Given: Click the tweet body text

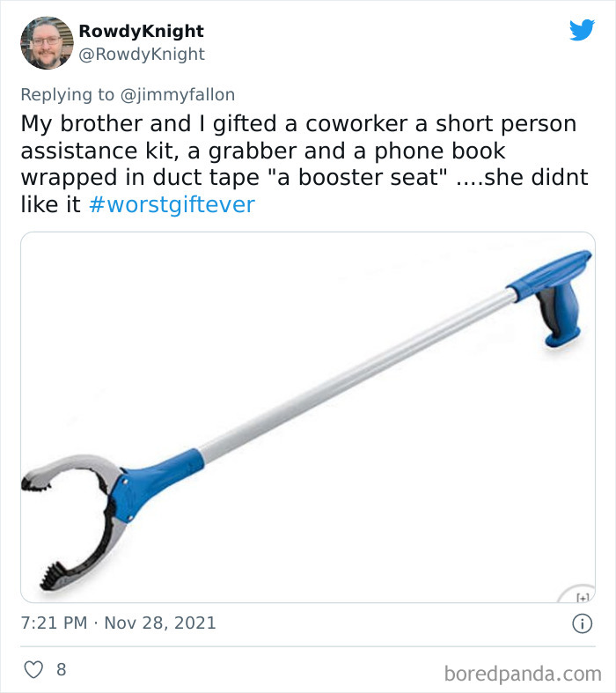Looking at the screenshot, I should [x=304, y=164].
